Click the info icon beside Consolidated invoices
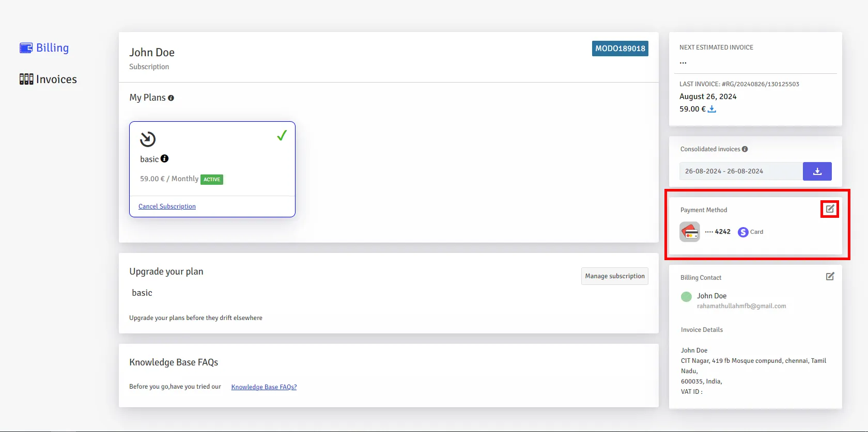Viewport: 868px width, 432px height. point(745,149)
